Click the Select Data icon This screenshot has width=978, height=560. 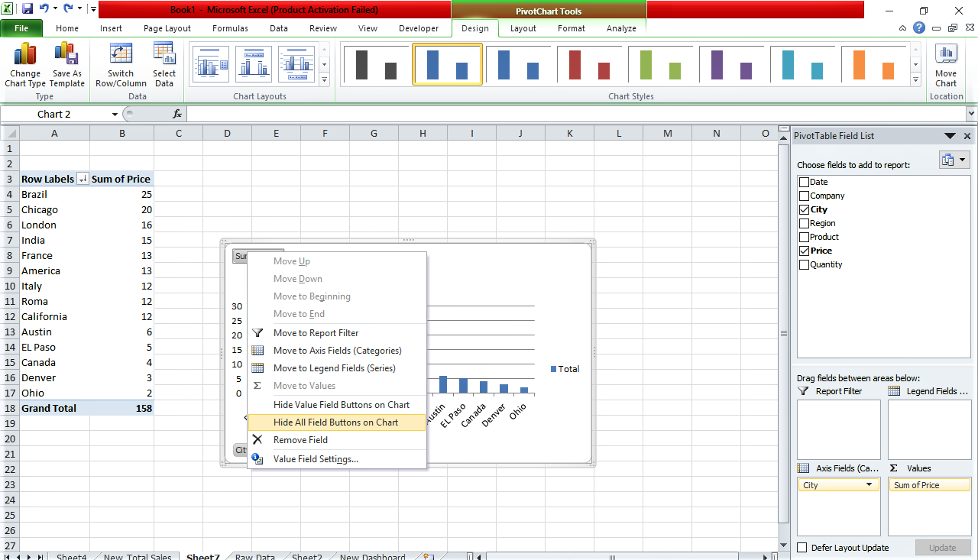pos(164,55)
